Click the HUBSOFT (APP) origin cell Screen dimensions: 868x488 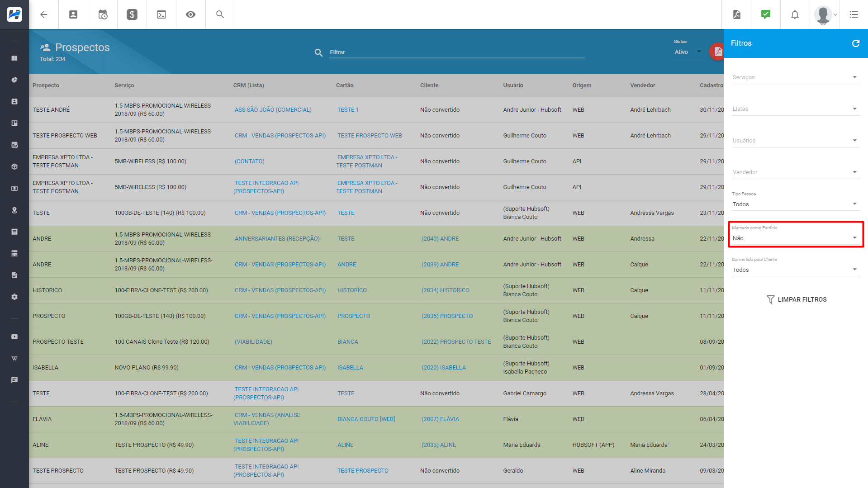(593, 445)
